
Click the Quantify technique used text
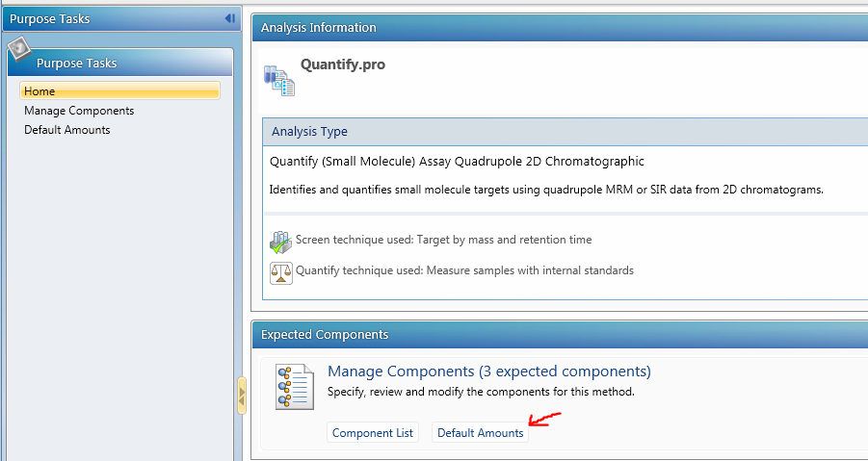[465, 270]
